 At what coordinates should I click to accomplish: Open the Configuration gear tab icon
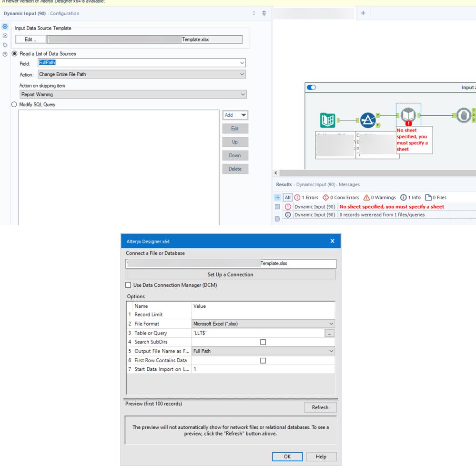click(5, 27)
